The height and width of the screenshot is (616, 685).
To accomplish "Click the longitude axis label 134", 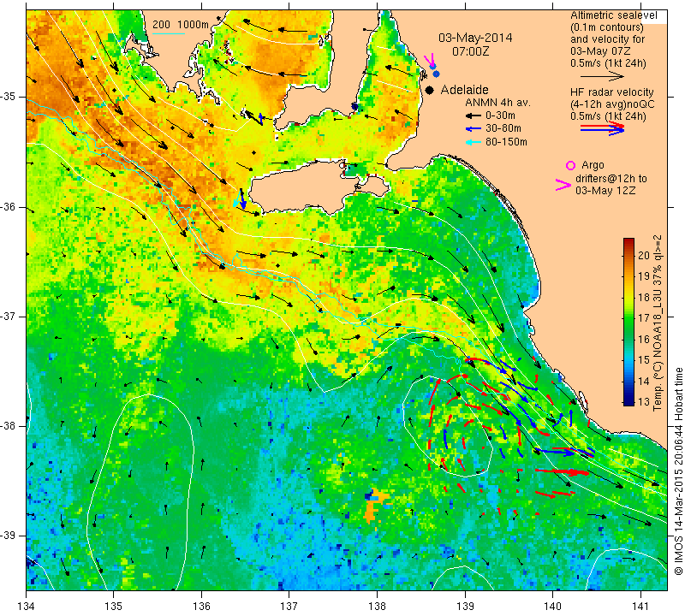I will pos(27,606).
